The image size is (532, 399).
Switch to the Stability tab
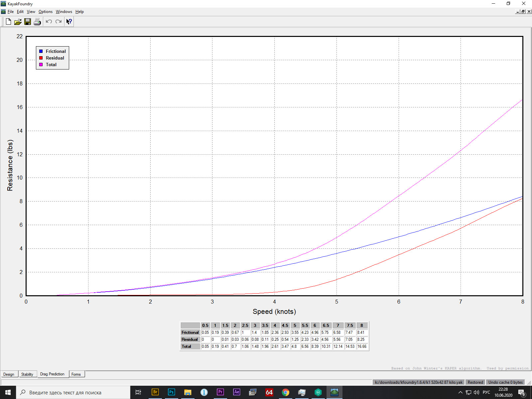pos(27,374)
